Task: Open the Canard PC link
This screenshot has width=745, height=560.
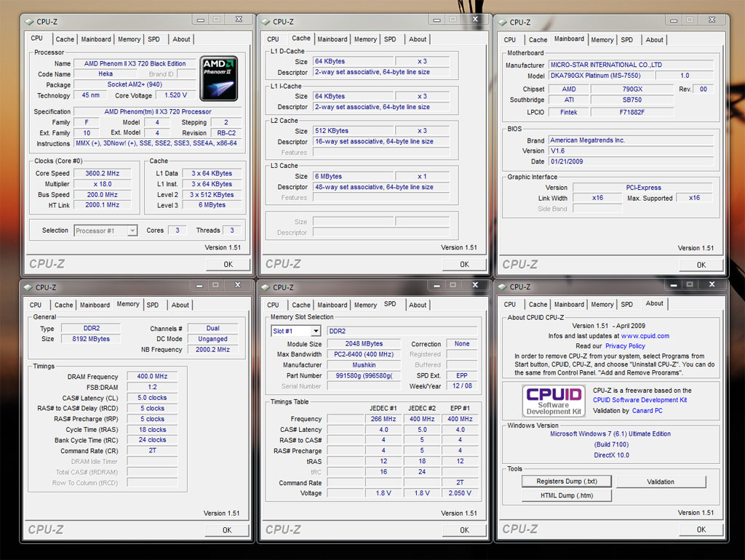Action: (x=647, y=410)
